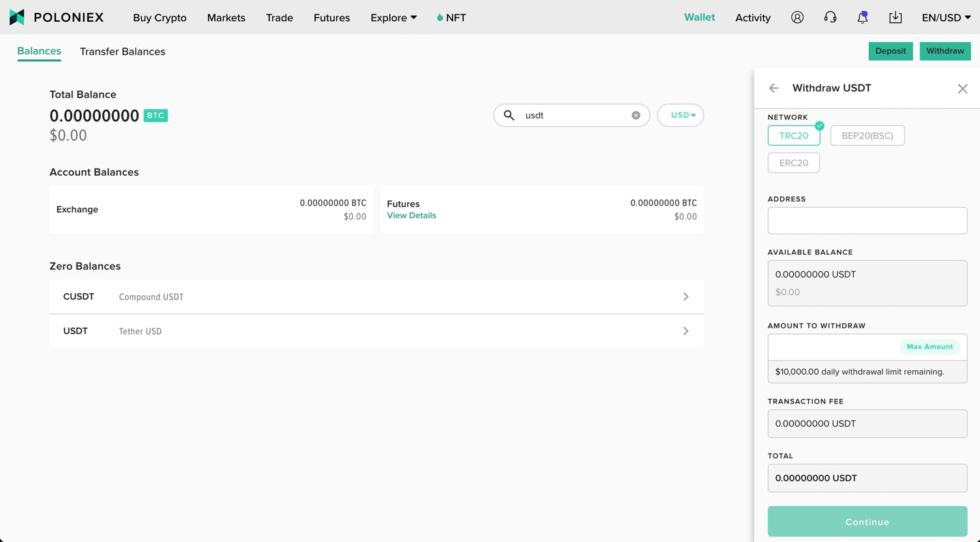This screenshot has height=542, width=980.
Task: Click the NFT droplet icon
Action: pos(440,18)
